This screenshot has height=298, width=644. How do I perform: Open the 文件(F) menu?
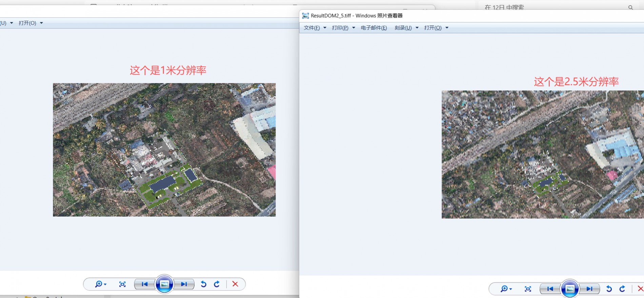(312, 28)
